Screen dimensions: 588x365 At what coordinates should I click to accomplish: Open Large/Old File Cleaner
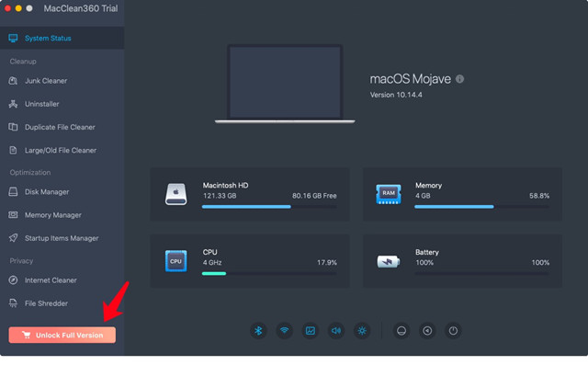62,151
